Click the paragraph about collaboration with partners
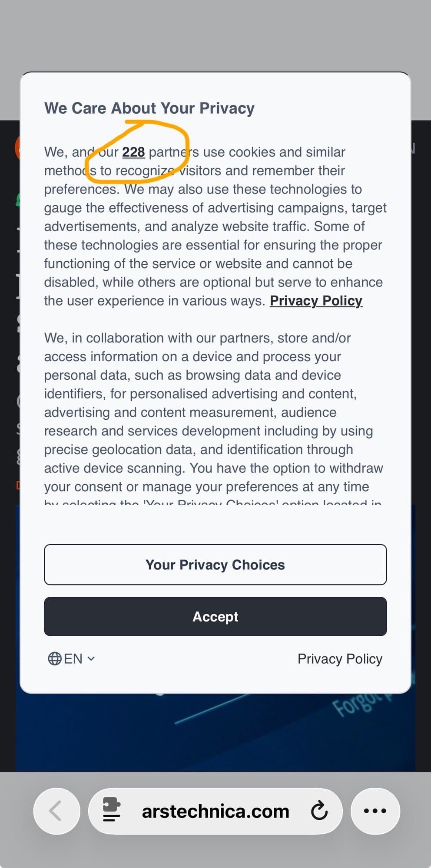This screenshot has width=431, height=868. tap(213, 412)
